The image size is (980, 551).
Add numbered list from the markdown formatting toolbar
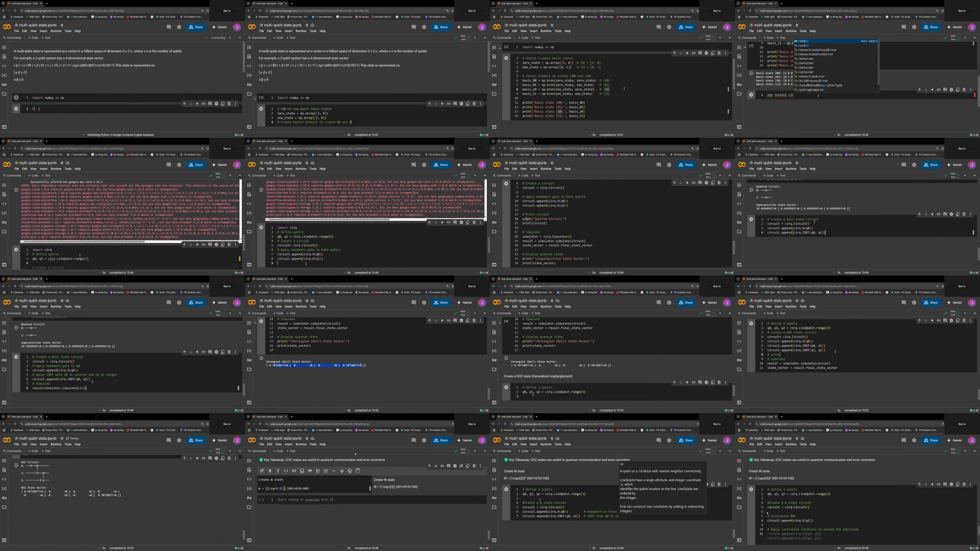coord(318,471)
